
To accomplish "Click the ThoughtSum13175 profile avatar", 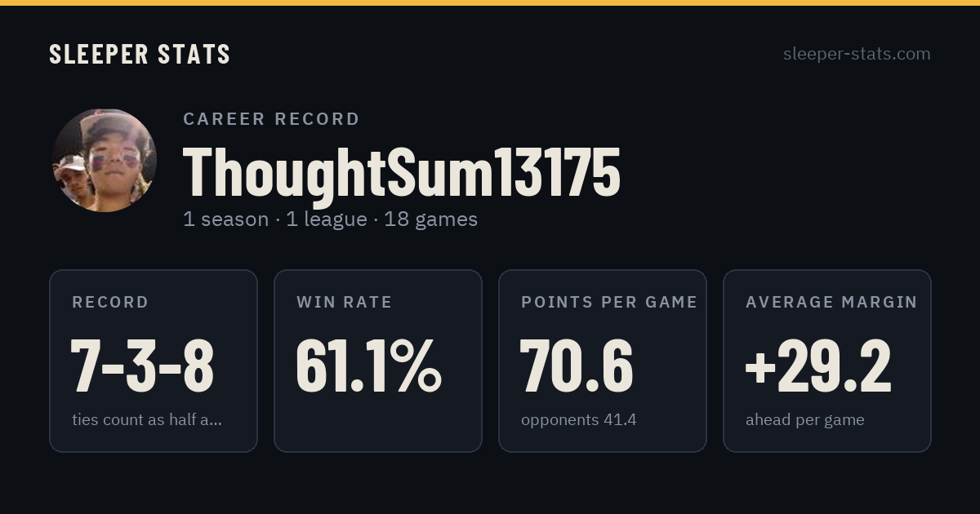I will (105, 160).
